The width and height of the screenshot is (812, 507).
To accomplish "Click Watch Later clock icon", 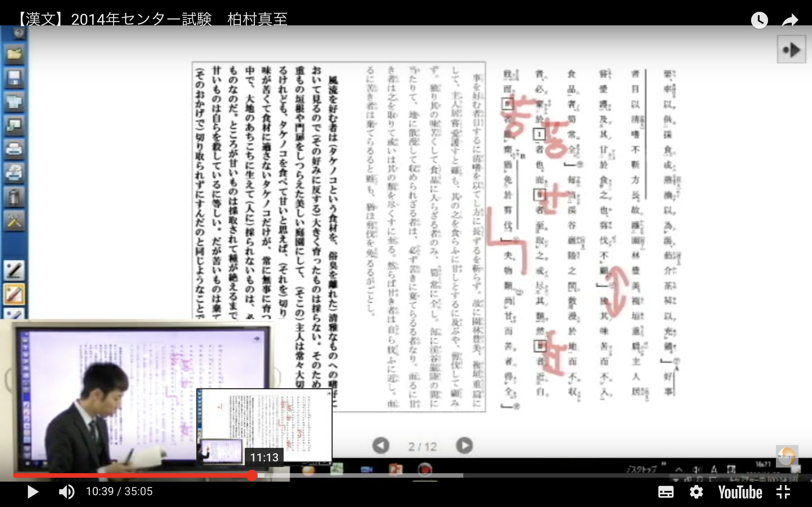I will (759, 21).
